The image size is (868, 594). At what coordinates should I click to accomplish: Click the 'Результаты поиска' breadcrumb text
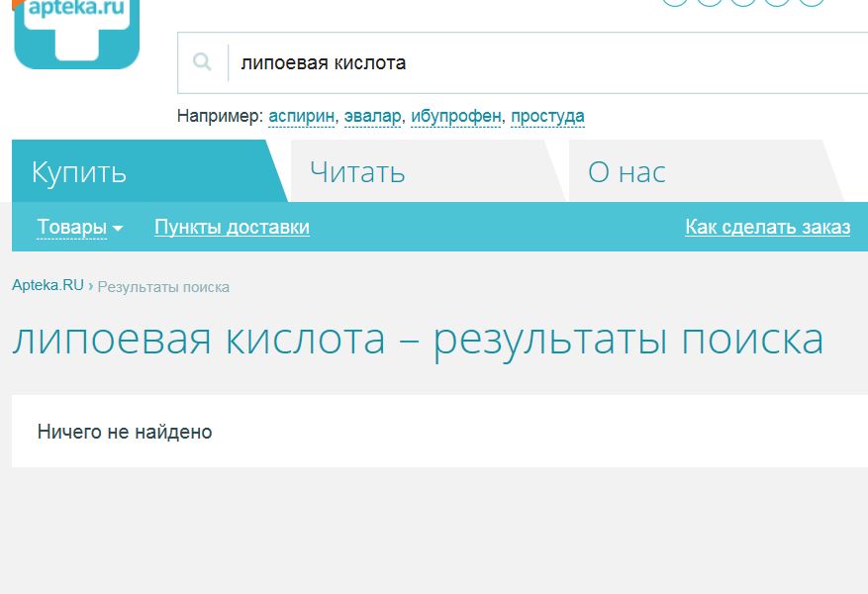pyautogui.click(x=163, y=287)
